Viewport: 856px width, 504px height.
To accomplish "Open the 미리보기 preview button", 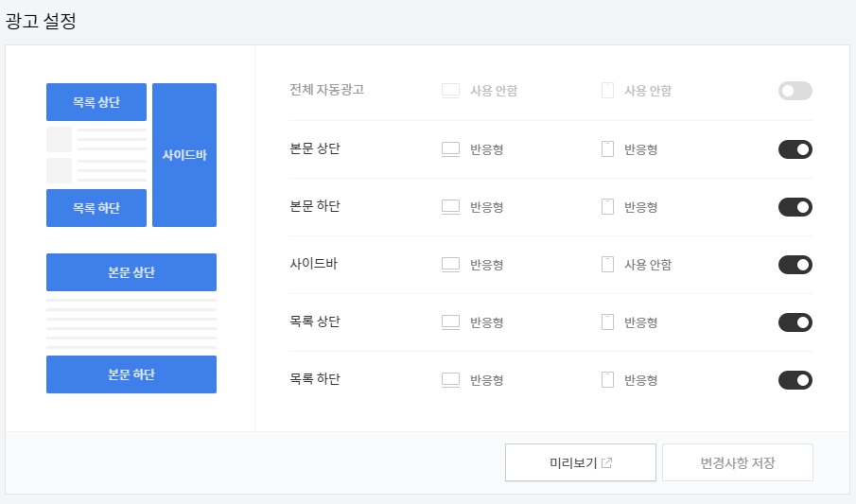I will [581, 462].
